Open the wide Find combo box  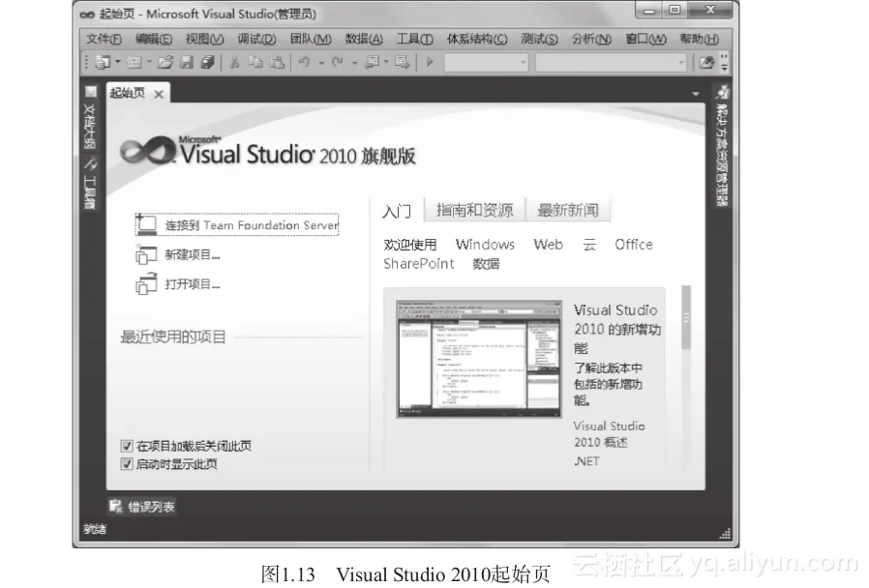click(x=611, y=63)
